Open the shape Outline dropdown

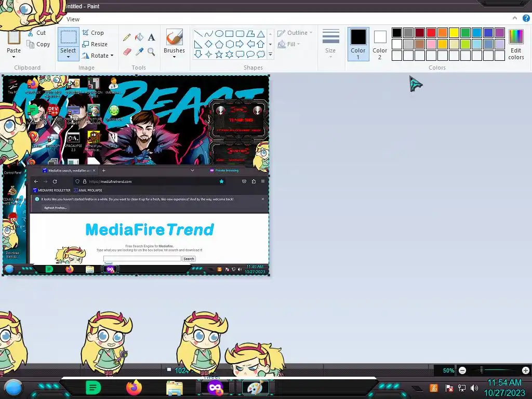295,33
